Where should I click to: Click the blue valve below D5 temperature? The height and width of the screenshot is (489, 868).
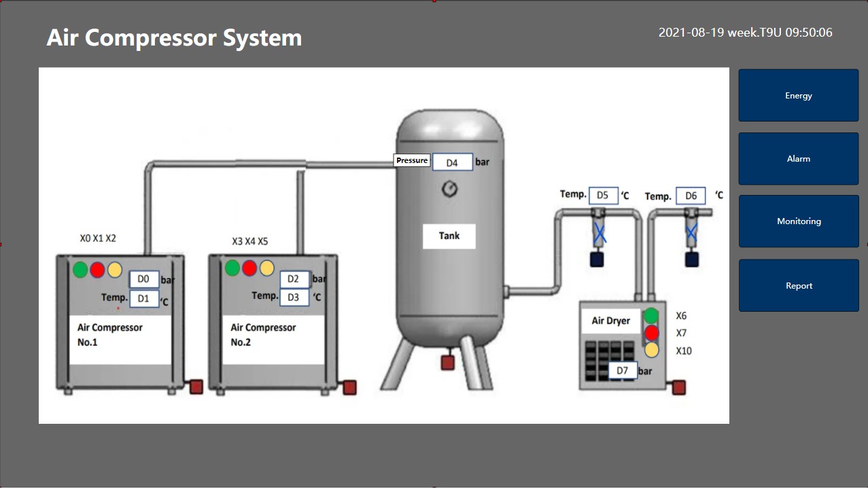[x=599, y=234]
